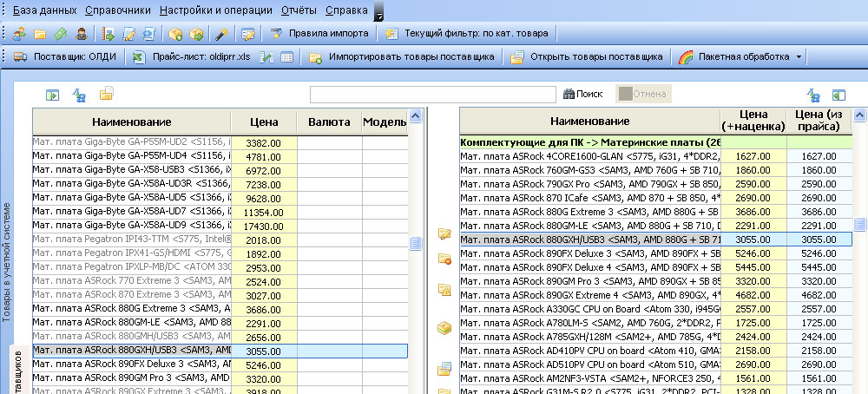Click Открыть товары поставщика
The width and height of the screenshot is (868, 394).
click(x=589, y=57)
